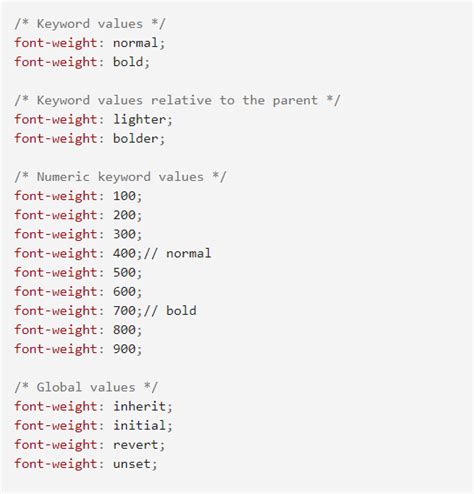Click the 'revert' value
The height and width of the screenshot is (494, 474).
pos(135,445)
